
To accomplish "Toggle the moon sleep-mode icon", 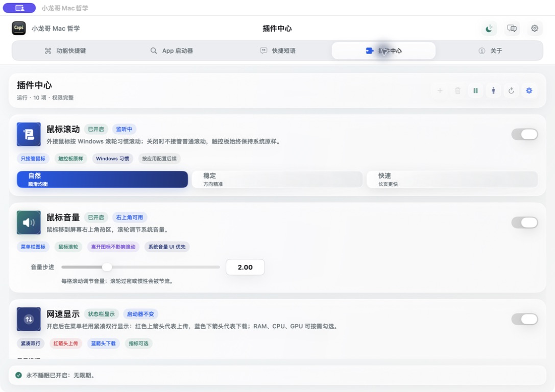I will click(489, 28).
